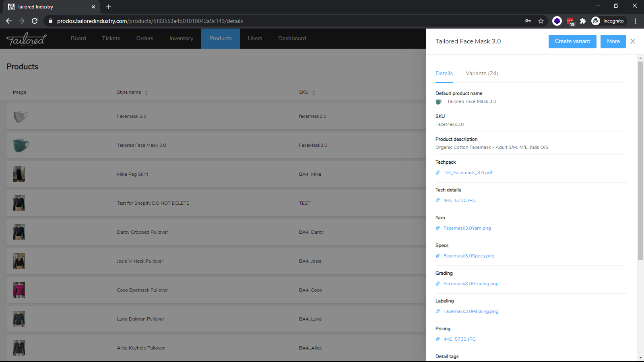This screenshot has height=362, width=644.
Task: Open the Chrome three-dot menu
Action: point(636,21)
